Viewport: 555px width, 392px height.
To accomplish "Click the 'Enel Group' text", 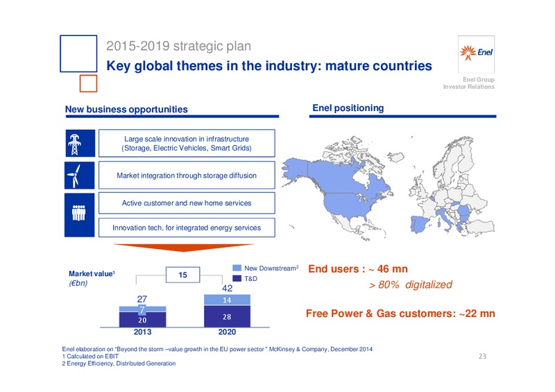I will pos(479,79).
